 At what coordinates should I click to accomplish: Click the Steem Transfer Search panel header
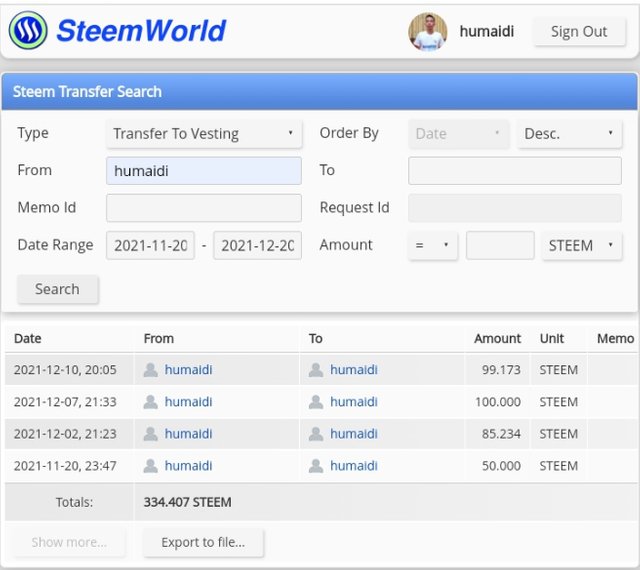tap(320, 91)
